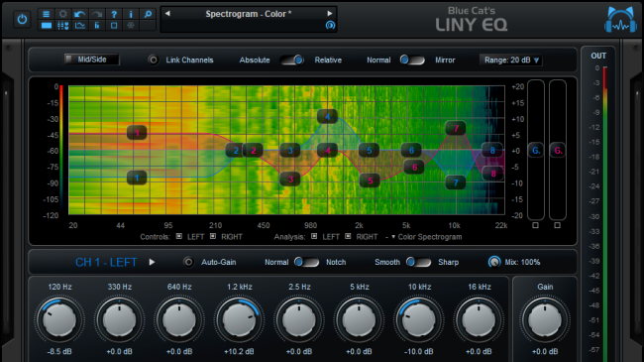The image size is (644, 362).
Task: Toggle the Absolute/Relative switch
Action: (x=292, y=60)
